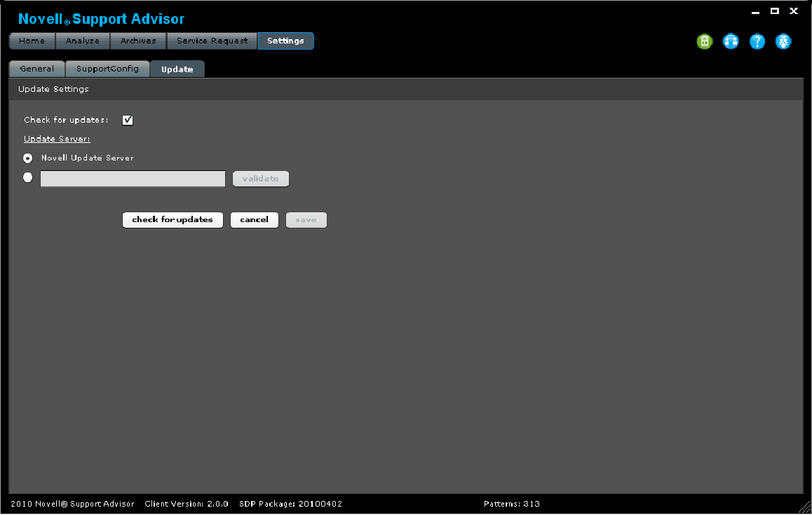The width and height of the screenshot is (812, 515).
Task: Click the blue people/community icon
Action: 731,41
